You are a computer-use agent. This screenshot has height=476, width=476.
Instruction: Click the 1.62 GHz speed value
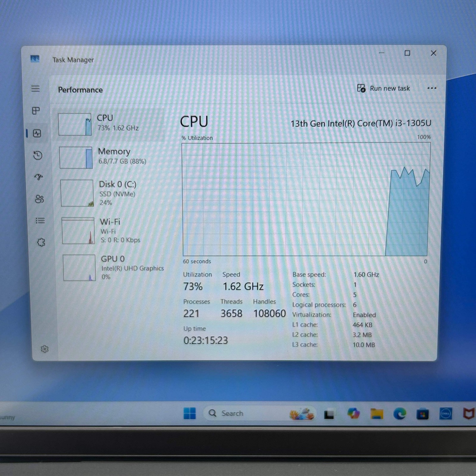coord(243,286)
